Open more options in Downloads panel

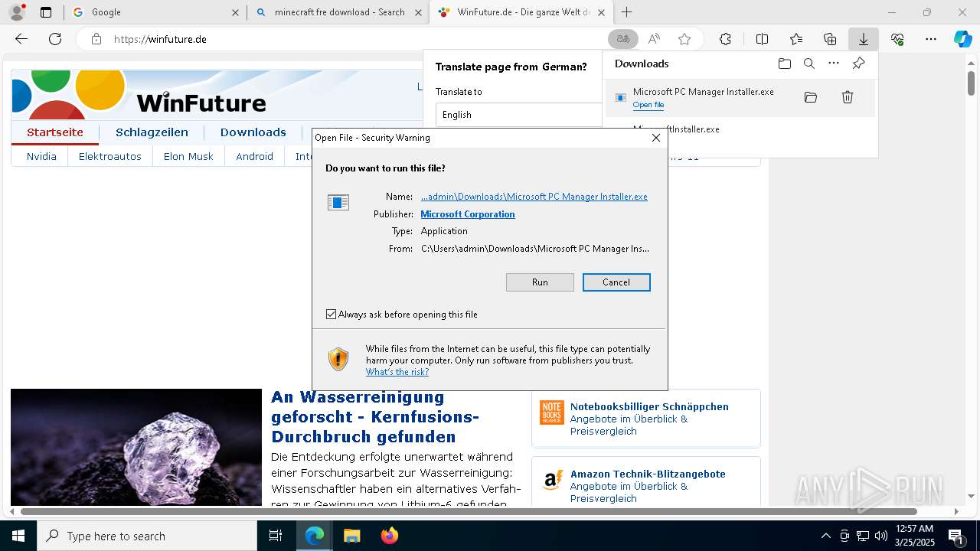tap(834, 64)
